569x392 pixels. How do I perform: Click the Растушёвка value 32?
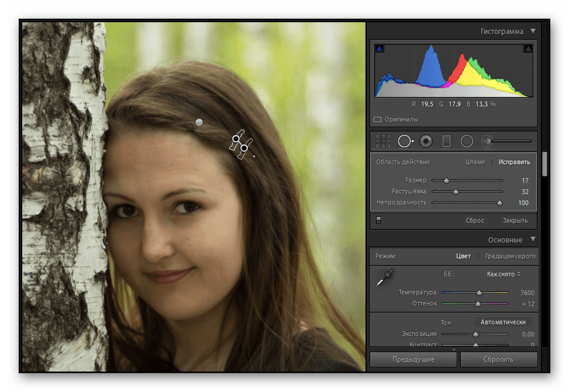point(525,192)
